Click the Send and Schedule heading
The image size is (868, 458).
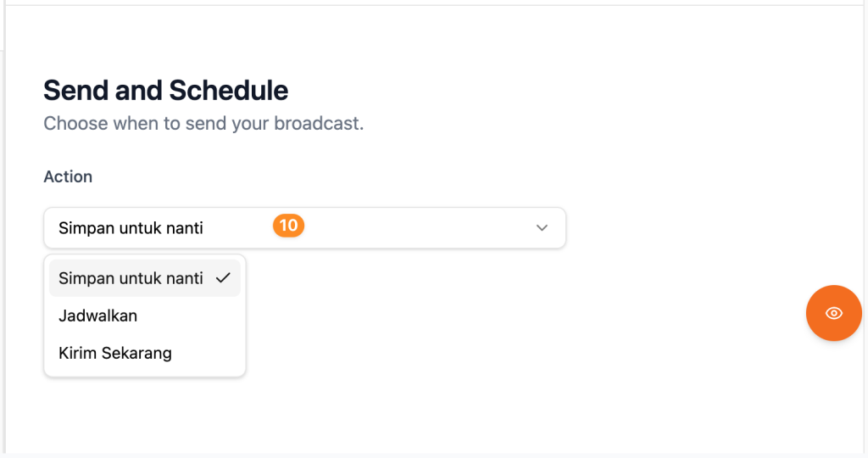[x=165, y=90]
